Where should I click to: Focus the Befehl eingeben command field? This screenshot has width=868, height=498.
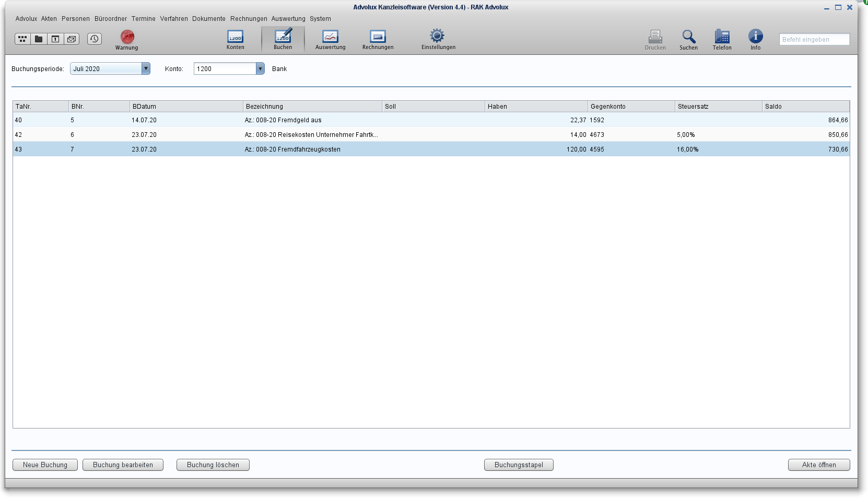[814, 39]
